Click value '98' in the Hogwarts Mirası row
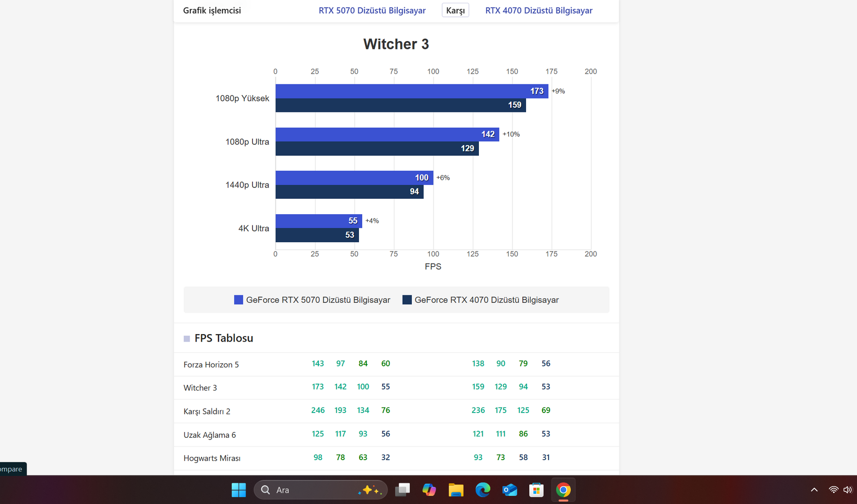Image resolution: width=857 pixels, height=504 pixels. coord(318,457)
